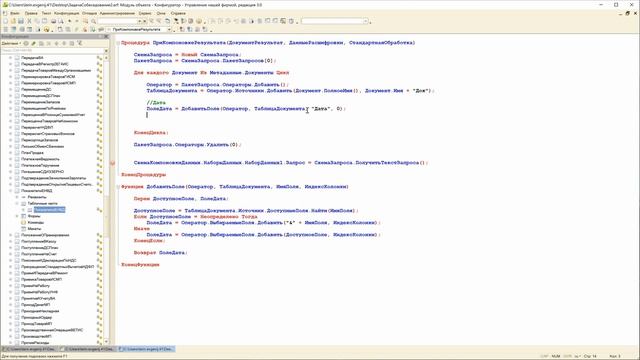Image resolution: width=640 pixels, height=360 pixels.
Task: Open the Текст menu
Action: (x=46, y=13)
